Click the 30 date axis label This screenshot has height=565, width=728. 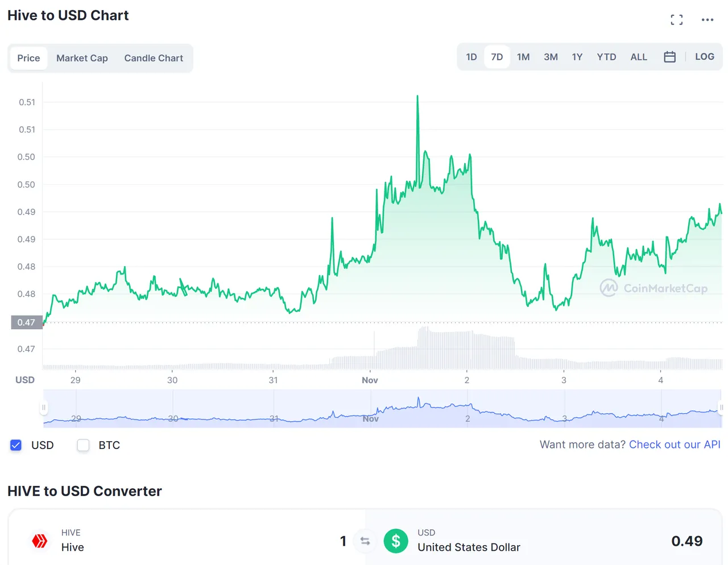[172, 380]
